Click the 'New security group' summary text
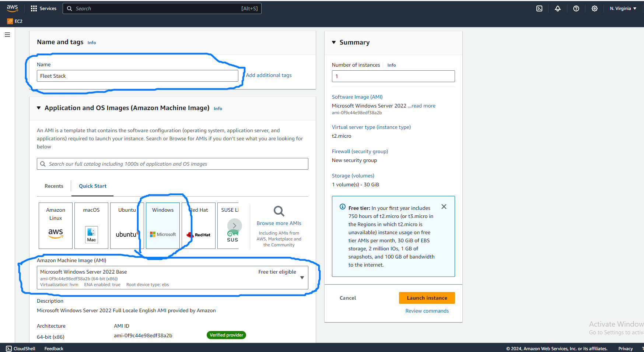Viewport: 644px width, 352px height. pyautogui.click(x=354, y=160)
